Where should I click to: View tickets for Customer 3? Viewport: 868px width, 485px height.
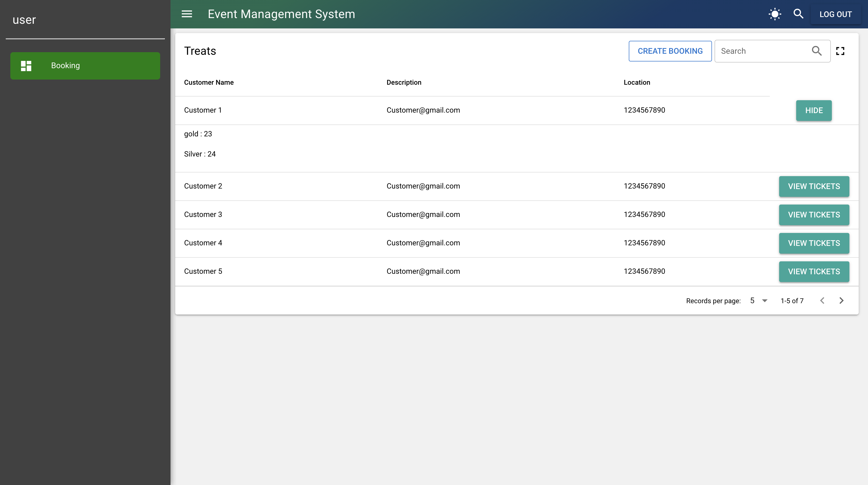tap(814, 215)
